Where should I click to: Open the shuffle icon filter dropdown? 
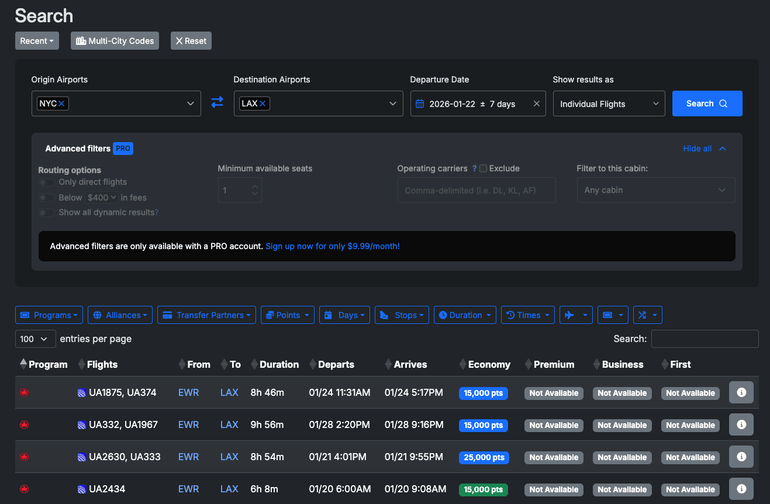point(646,315)
